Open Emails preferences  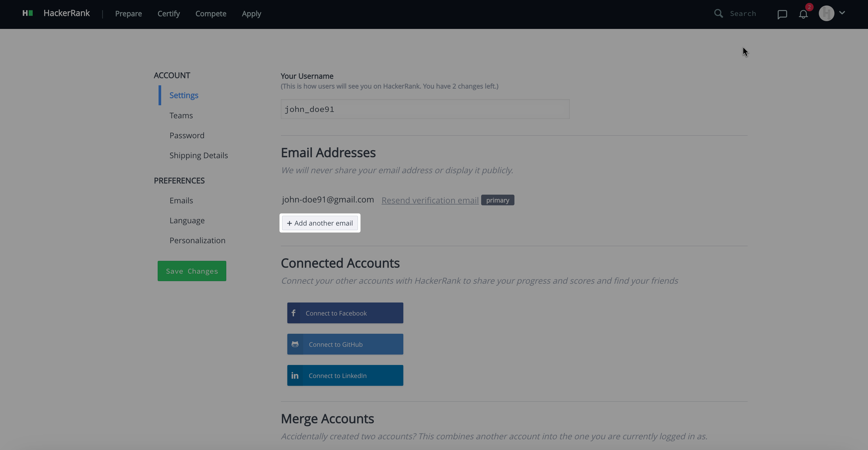pos(181,200)
